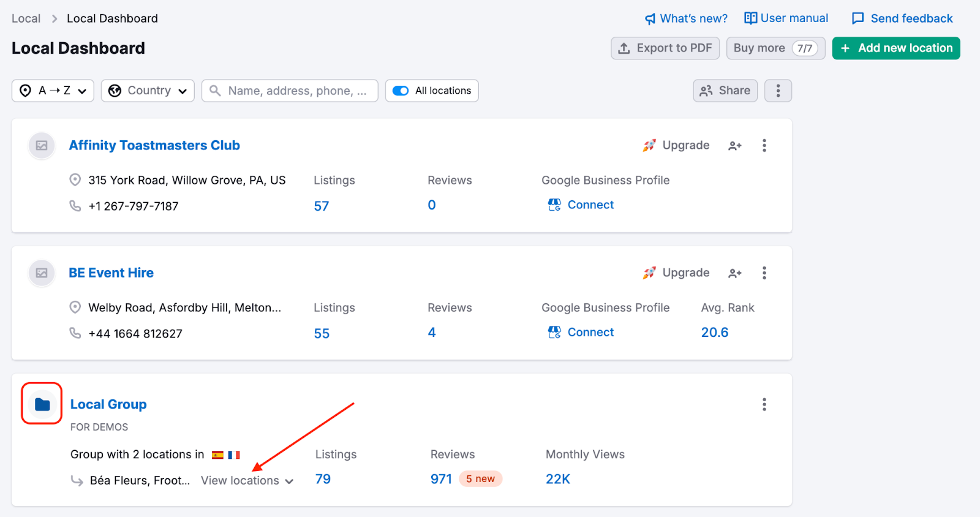This screenshot has width=980, height=517.
Task: Click add user icon for Affinity Toastmasters Club
Action: pyautogui.click(x=735, y=146)
